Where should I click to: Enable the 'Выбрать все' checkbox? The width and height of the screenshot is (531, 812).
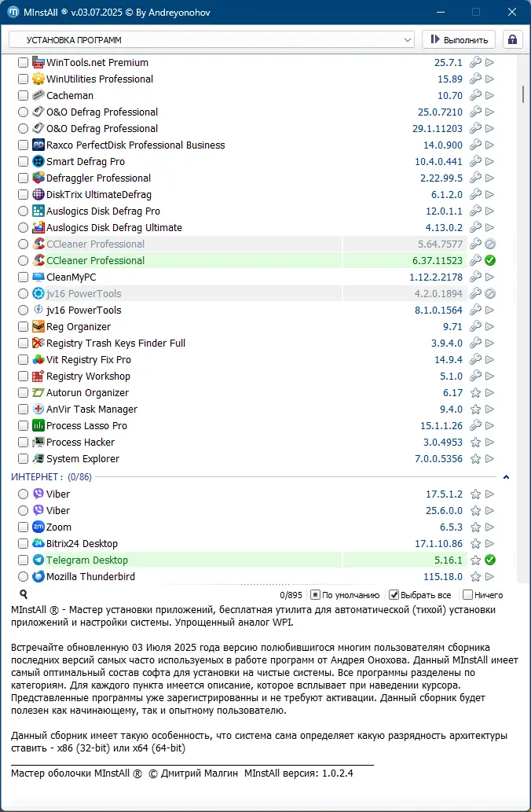click(x=394, y=595)
